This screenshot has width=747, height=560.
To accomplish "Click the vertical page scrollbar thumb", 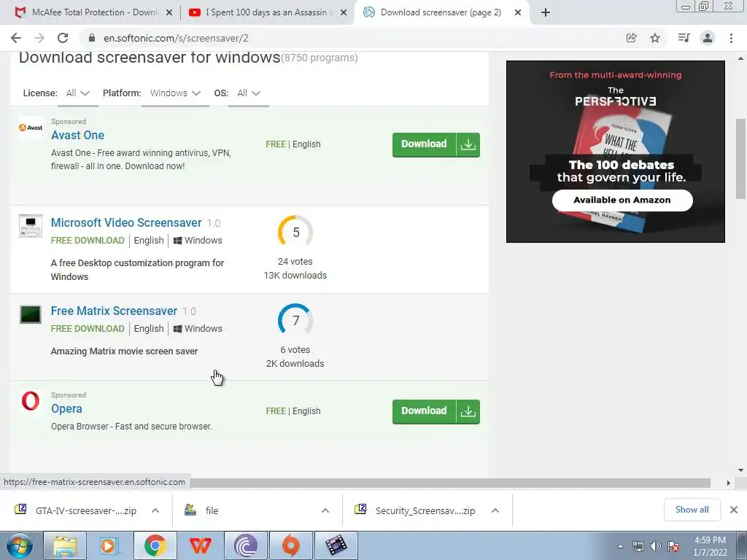I will [741, 158].
